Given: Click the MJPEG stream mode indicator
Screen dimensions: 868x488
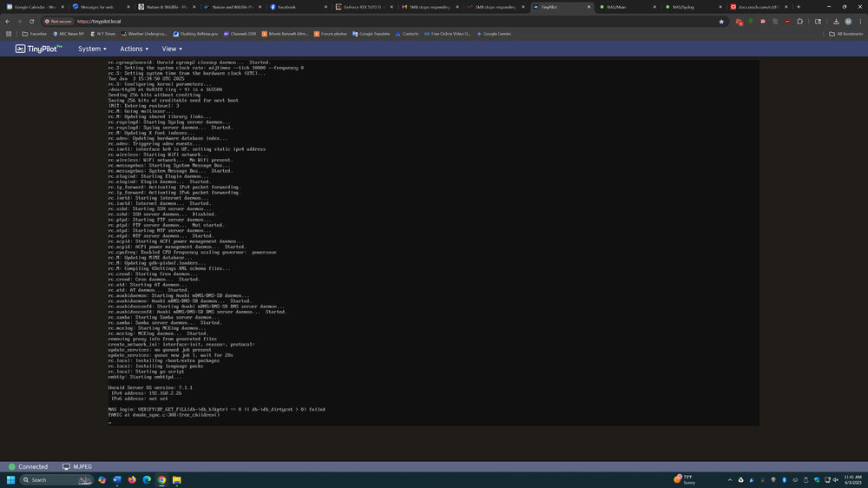Looking at the screenshot, I should point(77,467).
